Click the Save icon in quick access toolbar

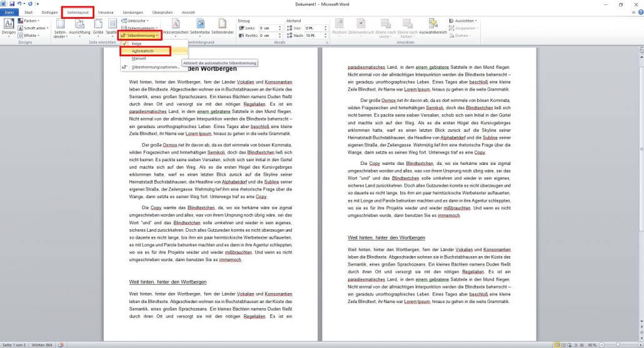[x=12, y=4]
